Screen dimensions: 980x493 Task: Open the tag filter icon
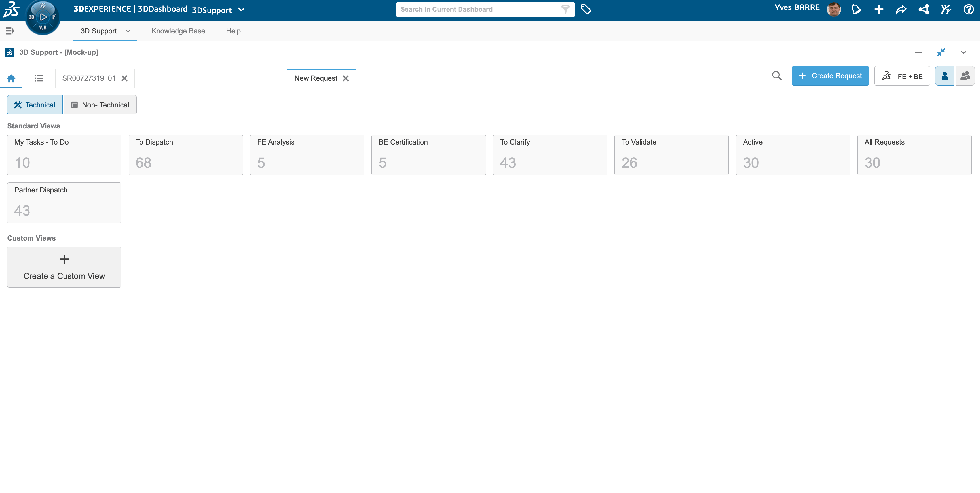(x=586, y=10)
